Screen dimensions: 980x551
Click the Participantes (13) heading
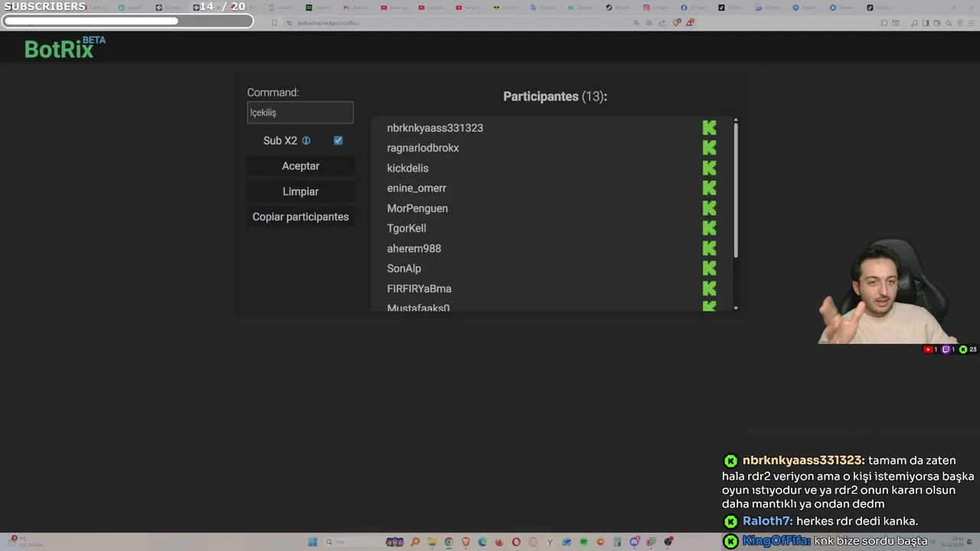click(555, 96)
